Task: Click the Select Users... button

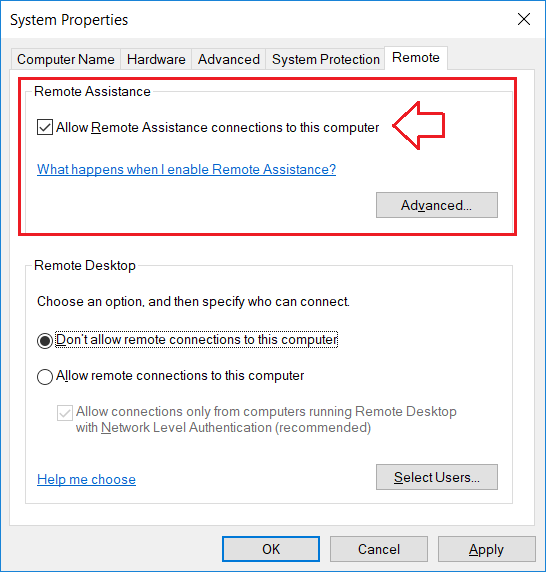Action: click(437, 477)
